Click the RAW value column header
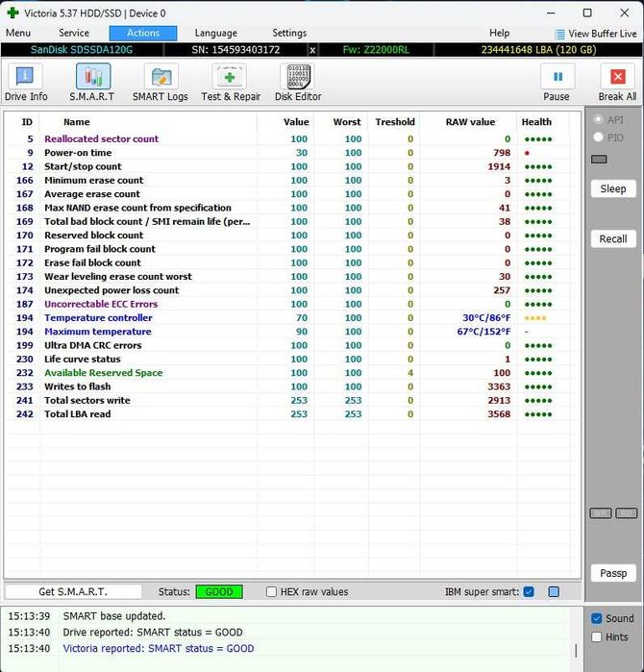Viewport: 644px width, 672px height. tap(470, 122)
